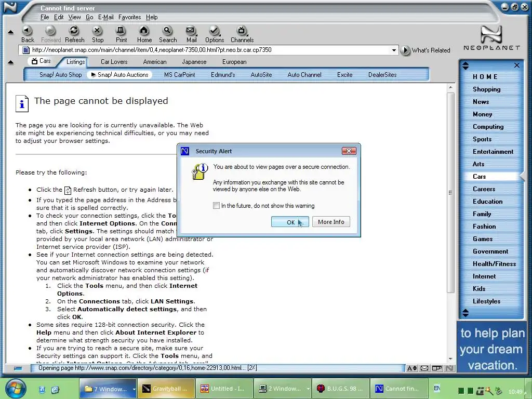Image resolution: width=532 pixels, height=399 pixels.
Task: Open the Options toolbar icon
Action: coord(214,31)
